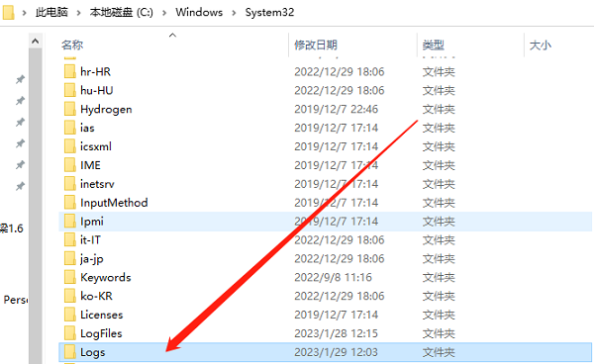Select the hr-HR folder name

95,71
